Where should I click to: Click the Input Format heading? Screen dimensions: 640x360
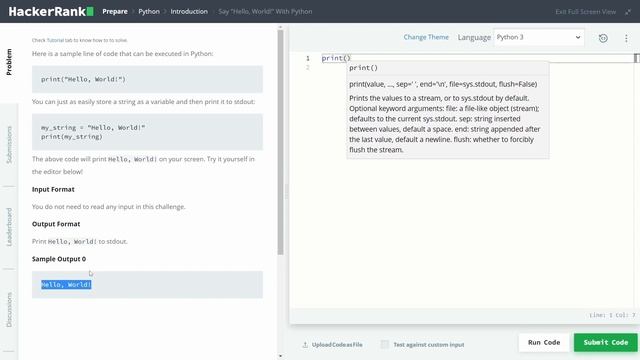(x=53, y=189)
